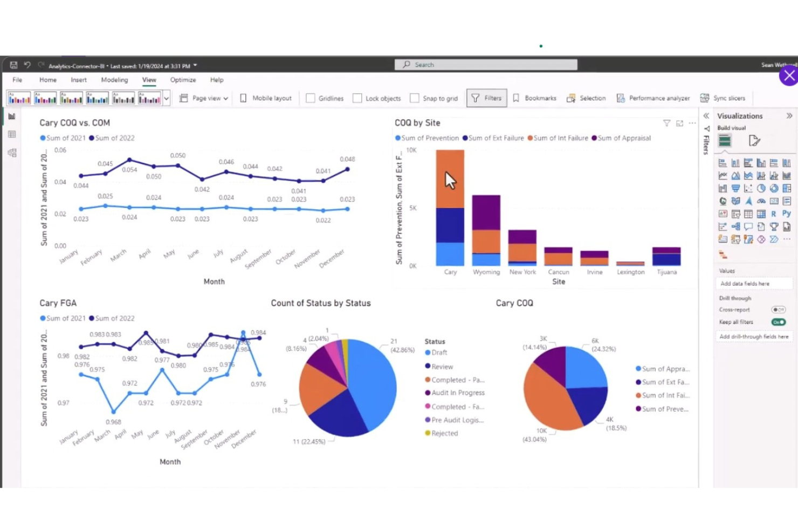Enter focus mode on COQ by Site
Image resolution: width=798 pixels, height=532 pixels.
pyautogui.click(x=679, y=123)
